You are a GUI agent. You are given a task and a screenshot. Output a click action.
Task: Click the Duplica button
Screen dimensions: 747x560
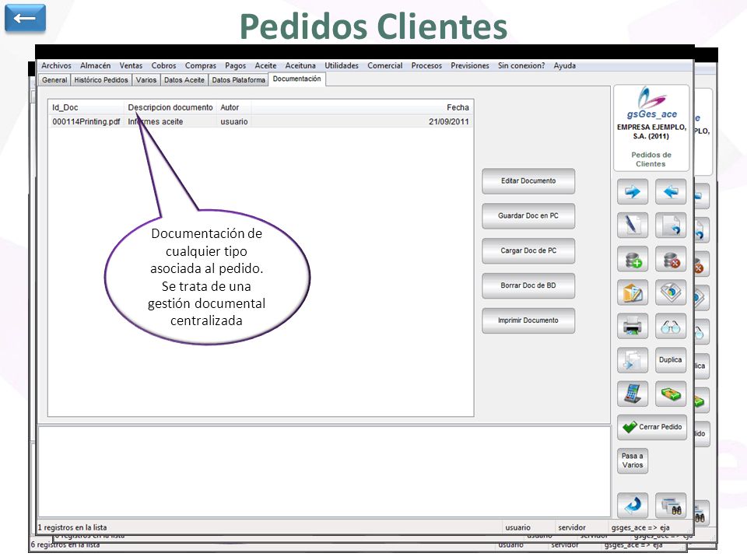coord(670,360)
